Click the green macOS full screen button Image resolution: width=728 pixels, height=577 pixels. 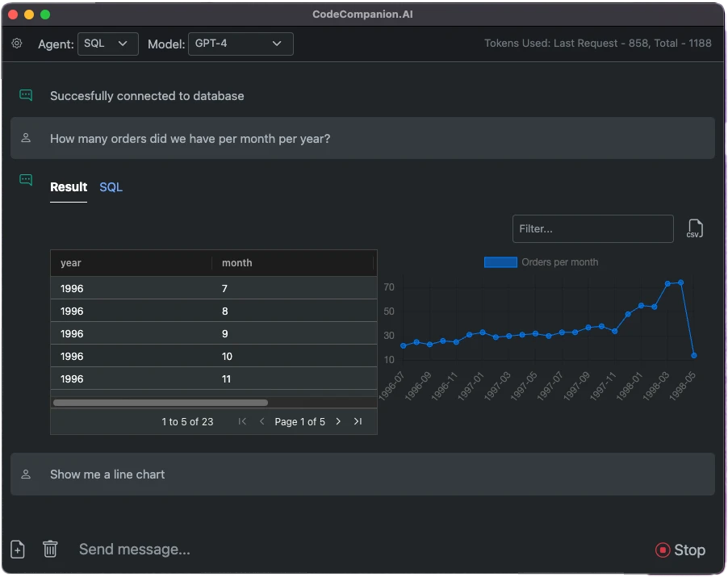45,15
